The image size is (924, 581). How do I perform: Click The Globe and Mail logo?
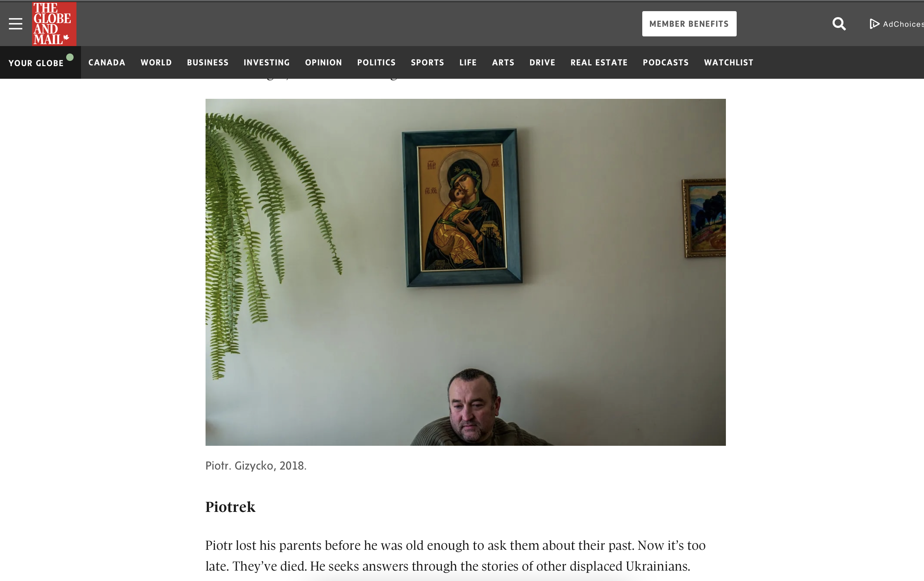54,24
